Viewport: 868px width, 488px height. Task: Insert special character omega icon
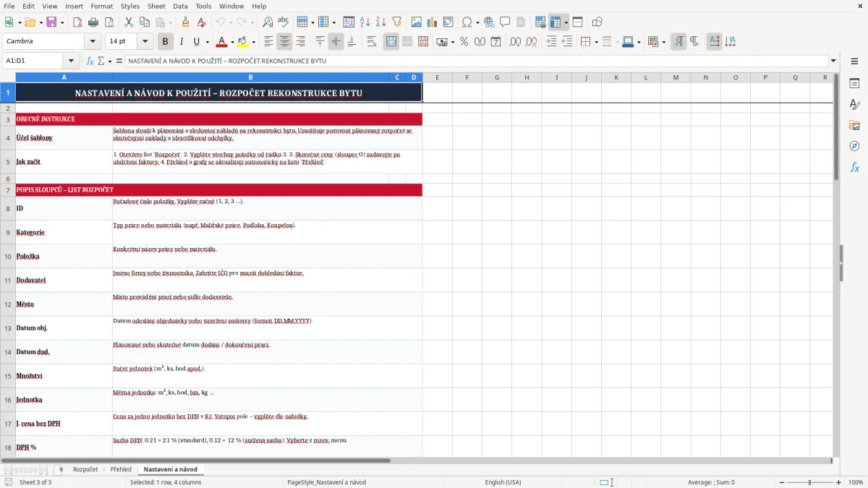467,22
